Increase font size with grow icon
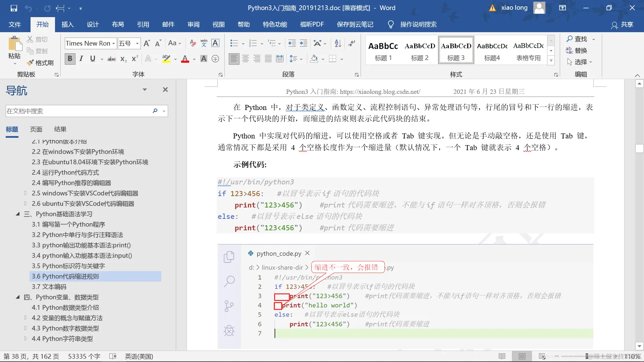 147,43
